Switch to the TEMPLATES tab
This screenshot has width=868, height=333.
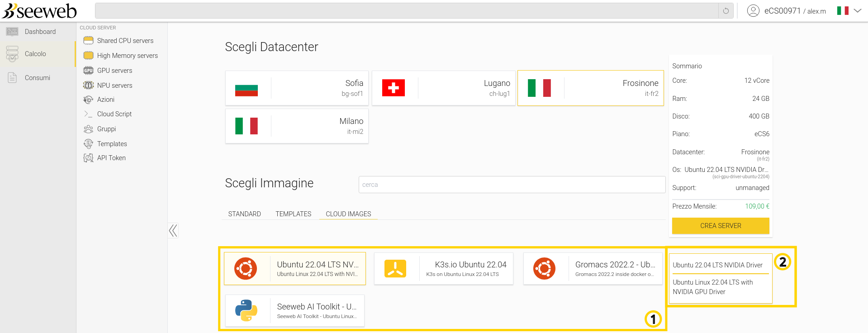[x=294, y=214]
